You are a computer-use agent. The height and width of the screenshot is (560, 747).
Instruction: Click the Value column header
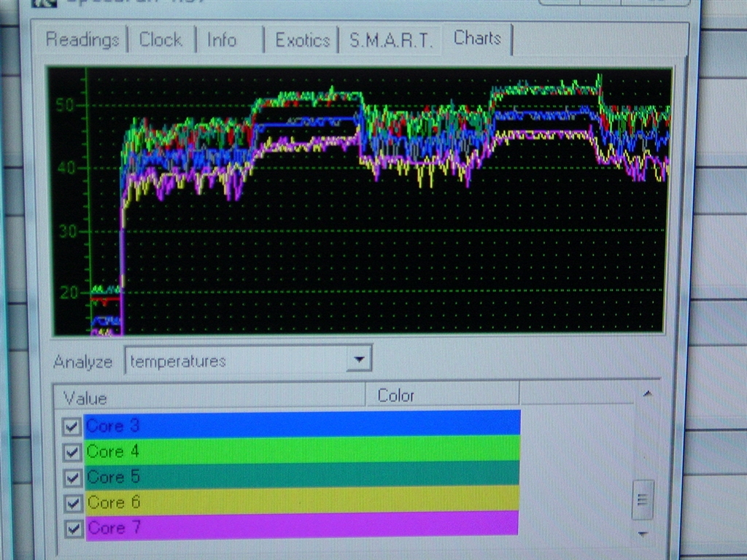point(85,397)
